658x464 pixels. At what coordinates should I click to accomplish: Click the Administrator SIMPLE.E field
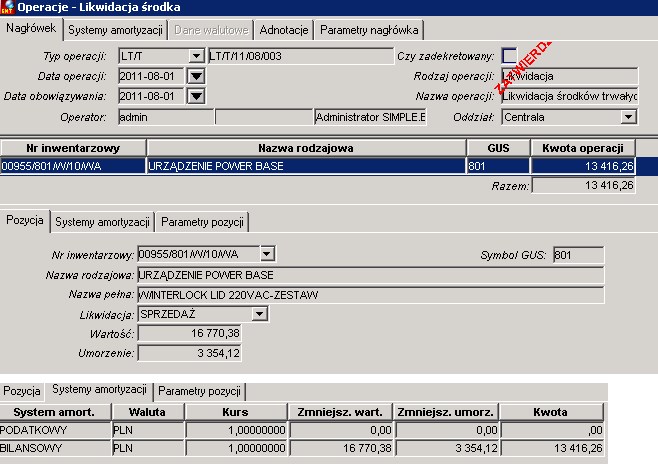point(370,117)
